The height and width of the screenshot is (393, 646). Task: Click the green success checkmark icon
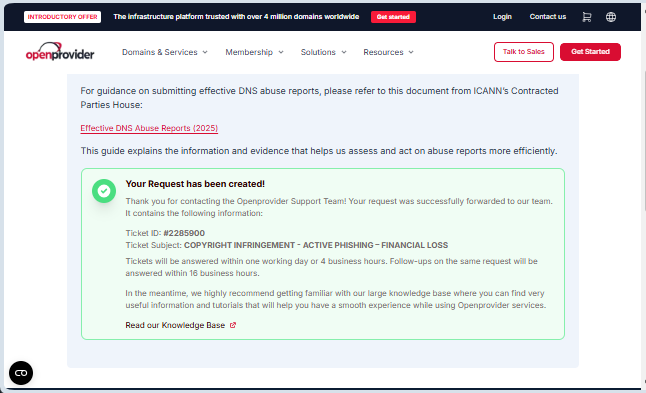tap(104, 191)
